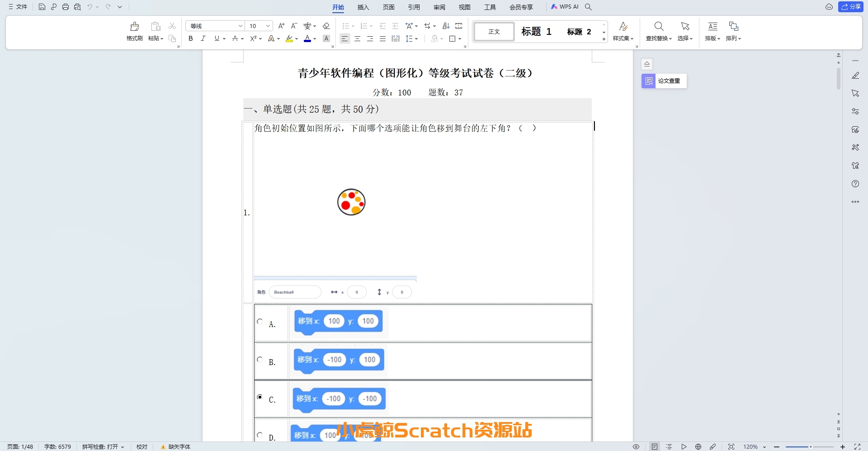Decrease paragraph indent

382,26
